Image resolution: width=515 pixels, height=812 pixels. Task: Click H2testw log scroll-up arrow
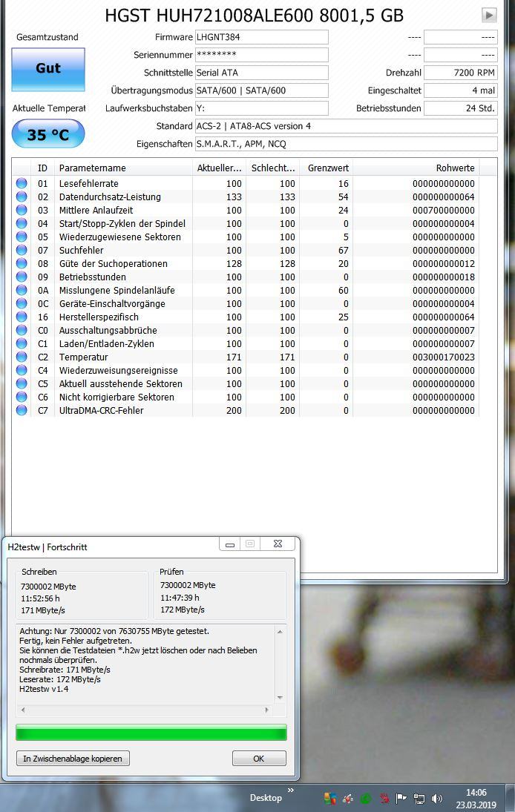[280, 632]
